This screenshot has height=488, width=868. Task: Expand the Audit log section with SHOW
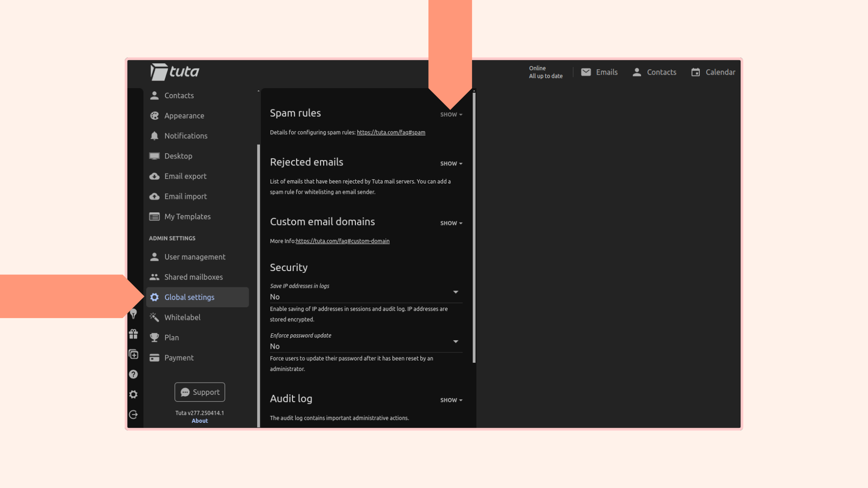click(x=451, y=400)
